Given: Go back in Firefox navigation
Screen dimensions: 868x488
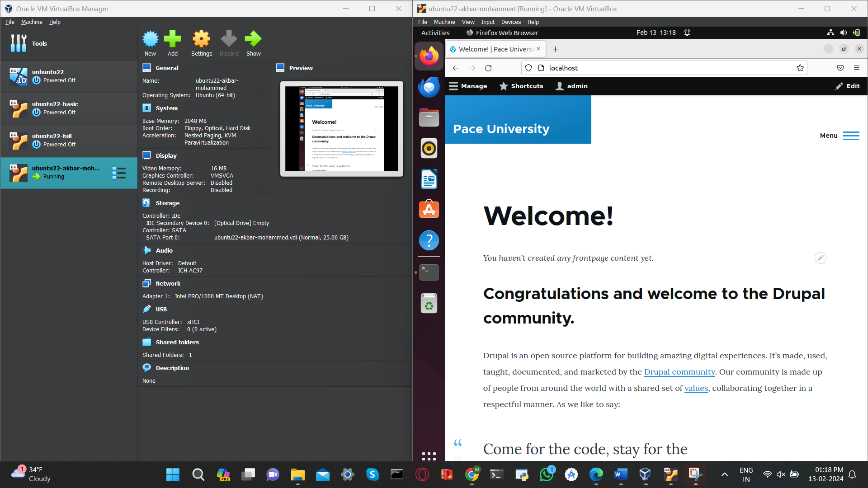Looking at the screenshot, I should (x=456, y=68).
